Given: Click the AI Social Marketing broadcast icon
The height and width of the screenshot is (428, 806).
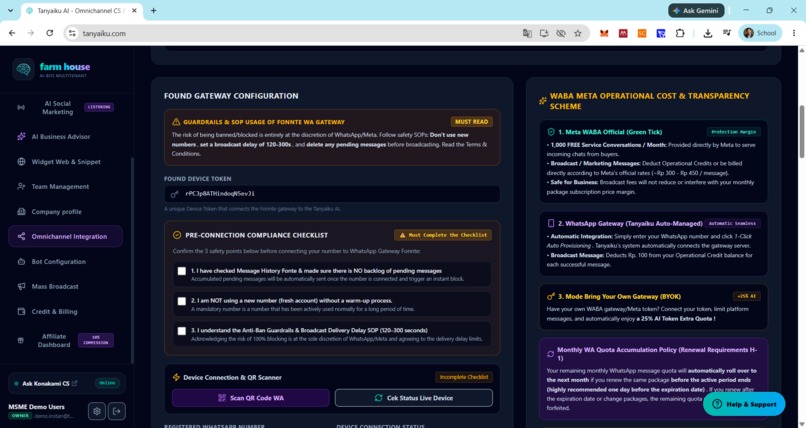Looking at the screenshot, I should (21, 107).
